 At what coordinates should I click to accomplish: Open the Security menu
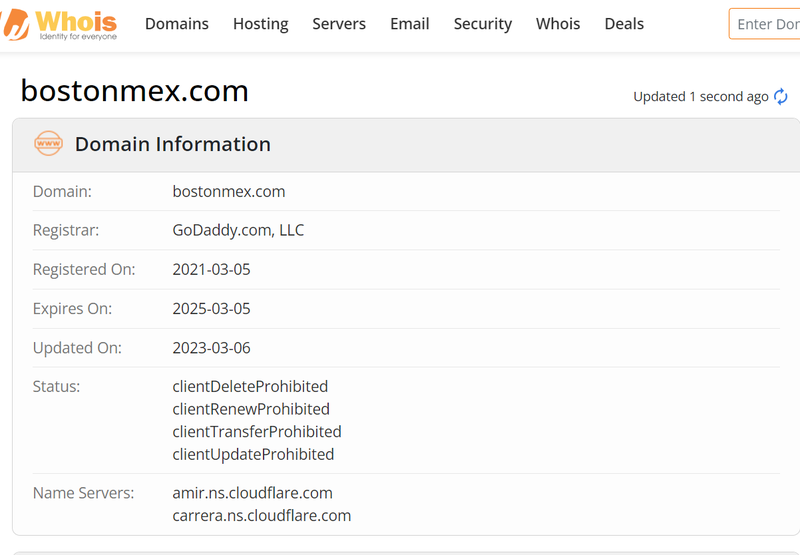(x=482, y=24)
